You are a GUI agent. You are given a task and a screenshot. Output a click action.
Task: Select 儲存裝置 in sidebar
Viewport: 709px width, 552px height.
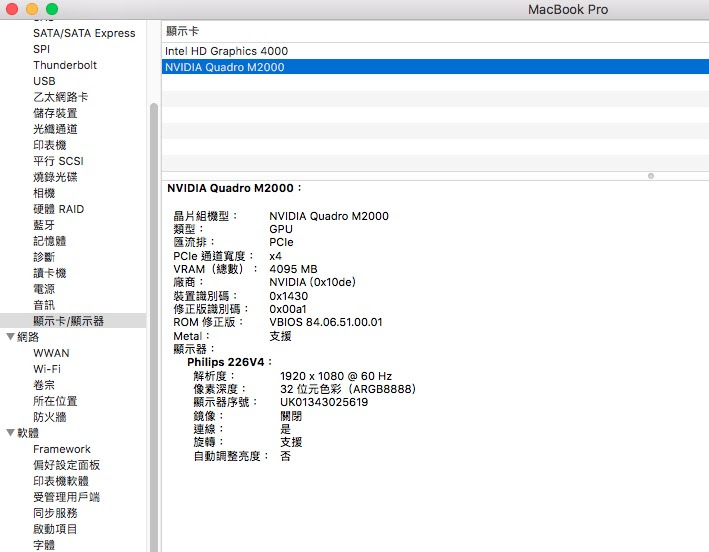coord(55,113)
